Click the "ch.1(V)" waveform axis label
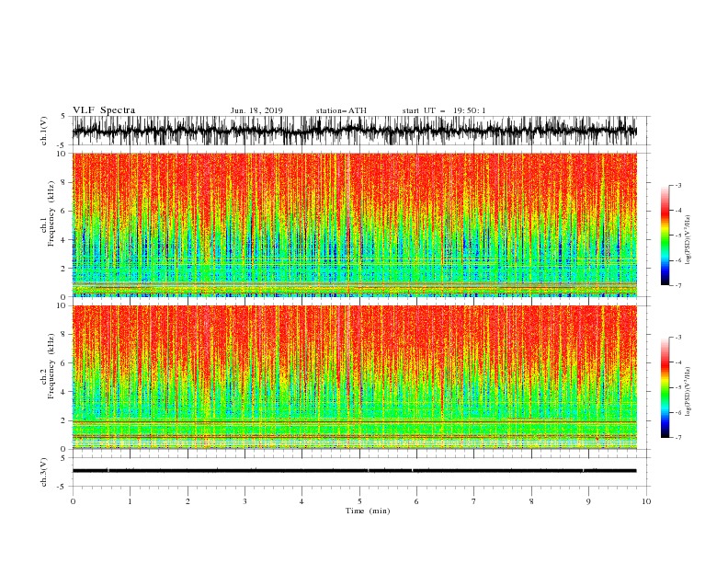728x563 pixels. coord(44,131)
